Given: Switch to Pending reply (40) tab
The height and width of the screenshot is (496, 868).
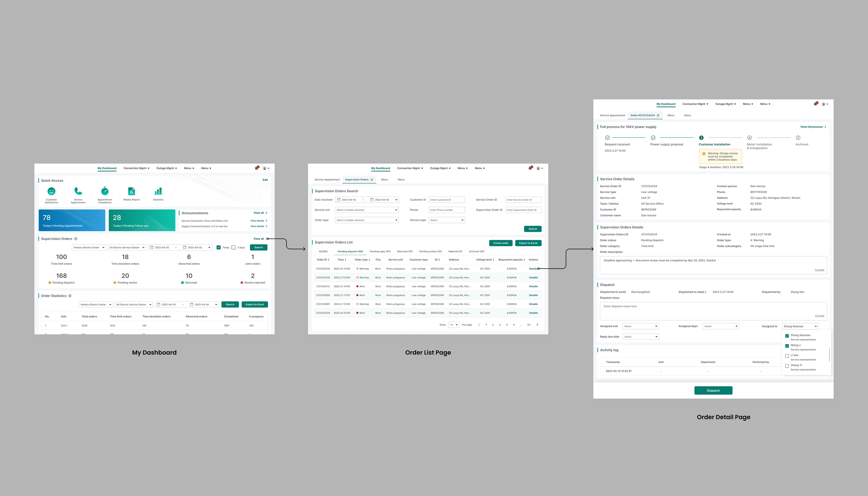Looking at the screenshot, I should click(x=380, y=251).
